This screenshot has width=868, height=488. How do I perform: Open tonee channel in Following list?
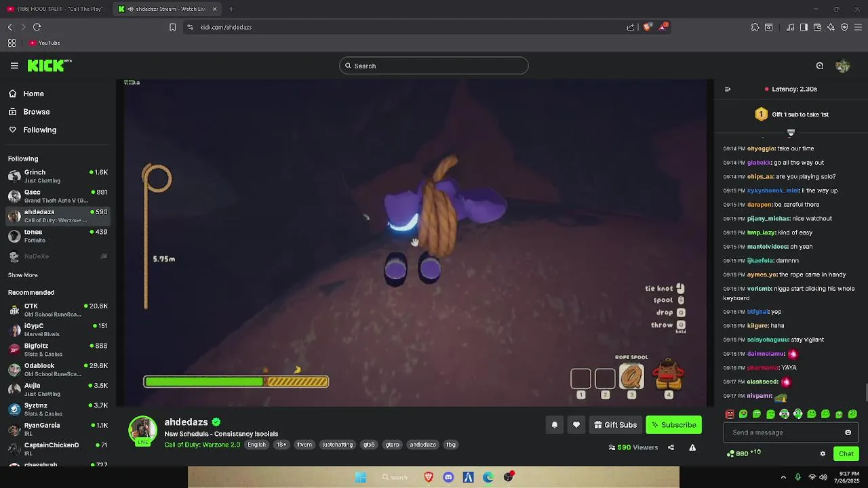(x=58, y=236)
